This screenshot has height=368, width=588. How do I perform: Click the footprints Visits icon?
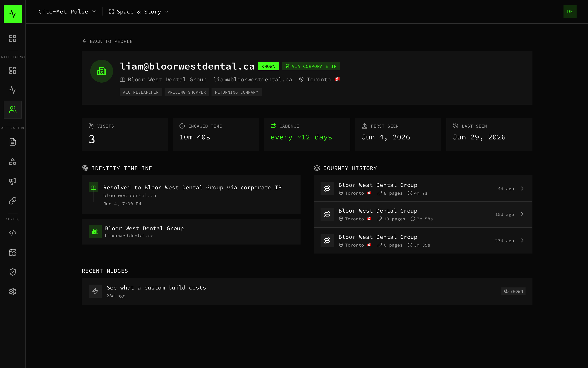(91, 126)
